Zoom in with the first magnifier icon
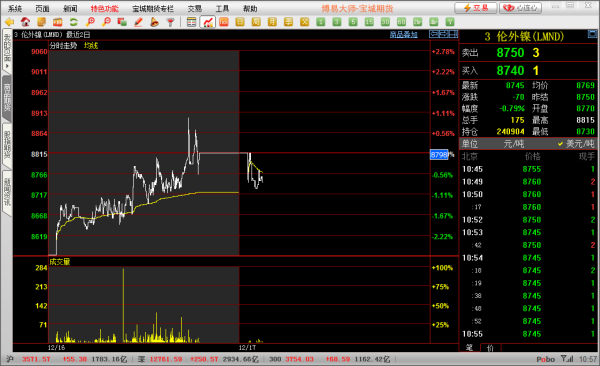The image size is (600, 366). pyautogui.click(x=90, y=22)
